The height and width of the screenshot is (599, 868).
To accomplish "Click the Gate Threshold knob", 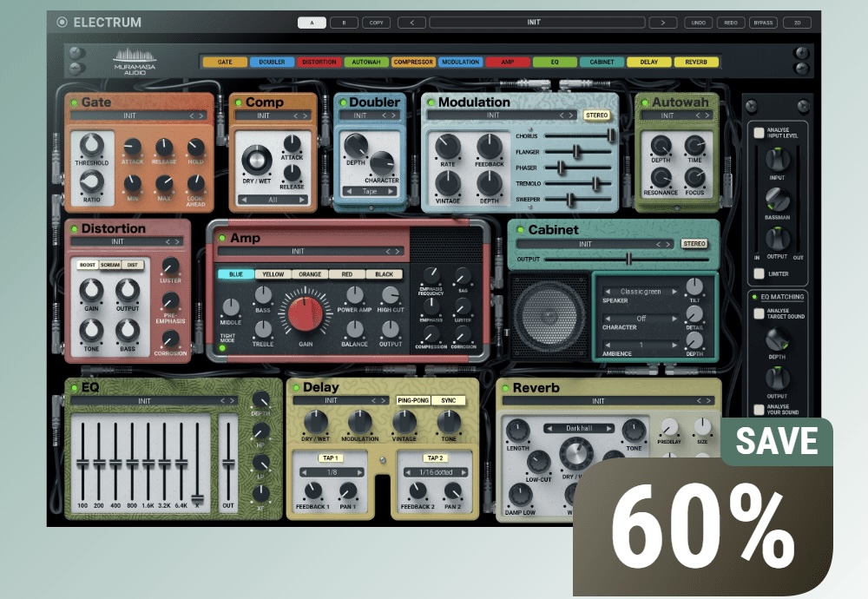I will point(91,146).
